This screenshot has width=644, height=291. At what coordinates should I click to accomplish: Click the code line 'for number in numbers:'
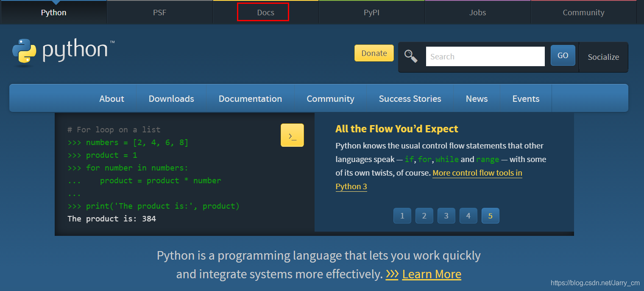(137, 168)
